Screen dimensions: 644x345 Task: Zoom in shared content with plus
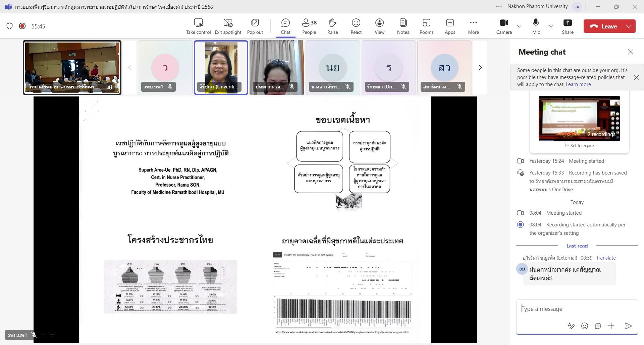click(52, 335)
